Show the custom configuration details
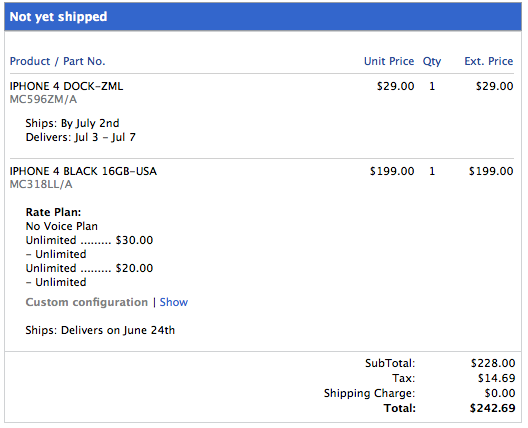528x428 pixels. [x=173, y=302]
